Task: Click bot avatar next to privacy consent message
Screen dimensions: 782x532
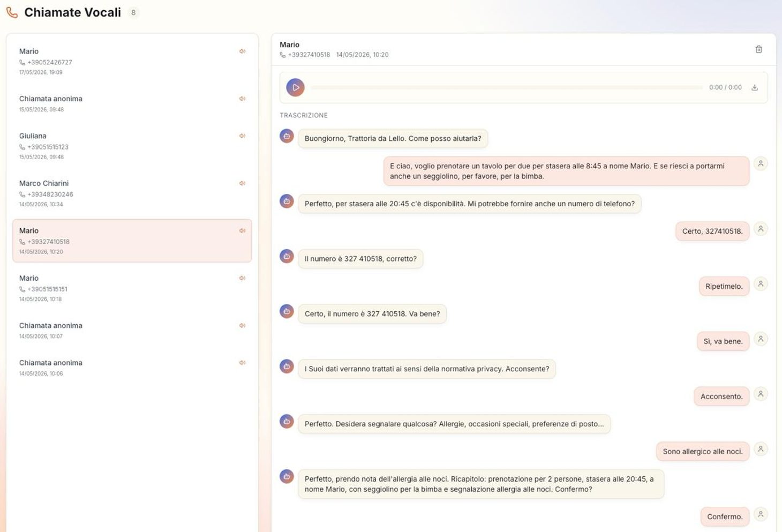Action: pyautogui.click(x=287, y=366)
